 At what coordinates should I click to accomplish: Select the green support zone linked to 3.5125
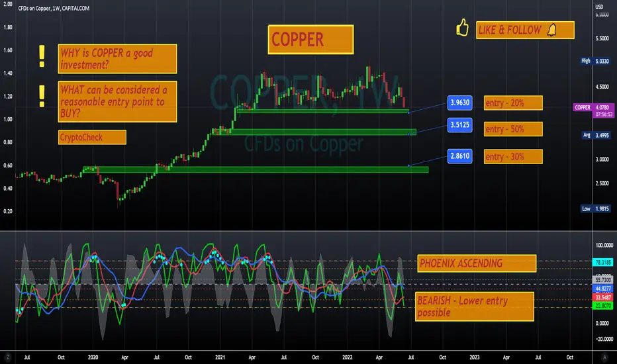pos(314,132)
